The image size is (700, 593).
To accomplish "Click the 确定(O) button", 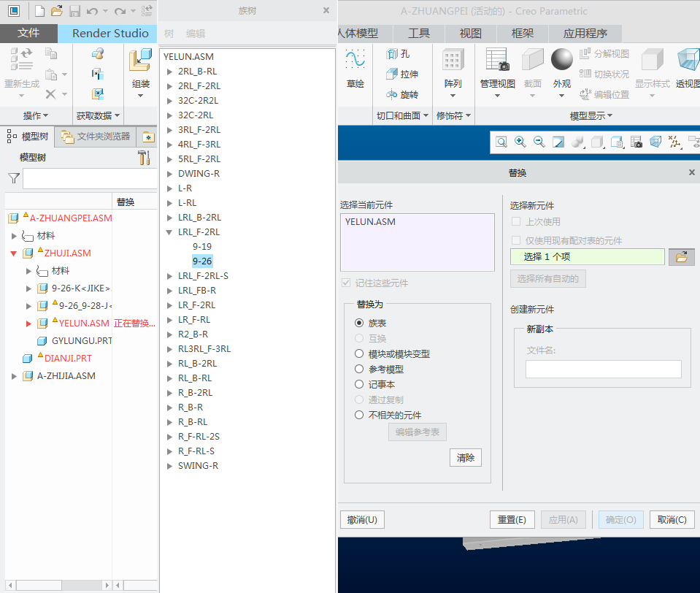I will (x=621, y=520).
